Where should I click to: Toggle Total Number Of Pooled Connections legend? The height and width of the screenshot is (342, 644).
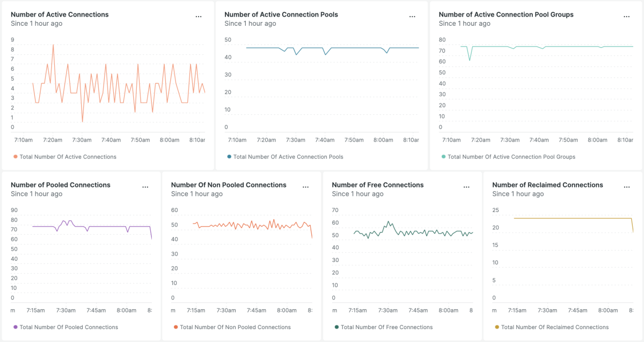pyautogui.click(x=69, y=327)
